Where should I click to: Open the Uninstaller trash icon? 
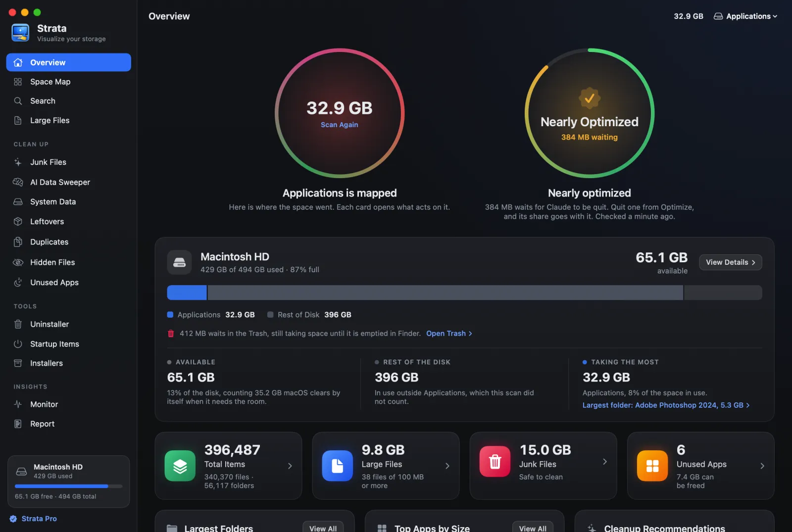click(x=18, y=324)
